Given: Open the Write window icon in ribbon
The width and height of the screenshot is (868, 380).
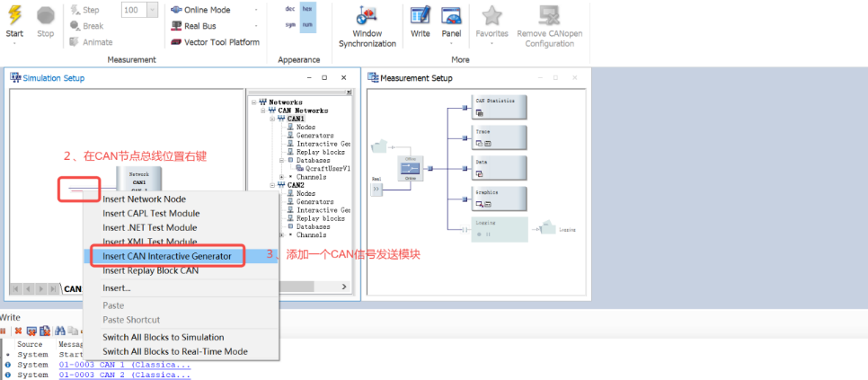Looking at the screenshot, I should click(421, 15).
